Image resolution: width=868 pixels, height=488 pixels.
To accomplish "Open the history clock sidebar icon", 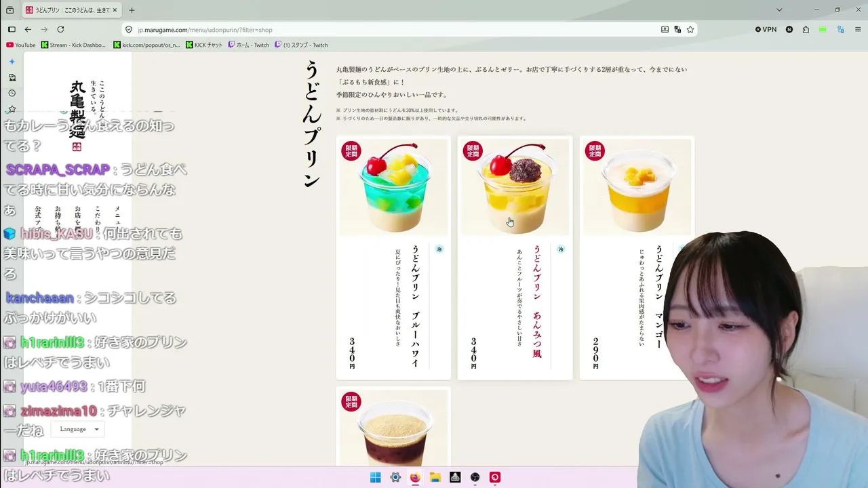I will [x=12, y=94].
